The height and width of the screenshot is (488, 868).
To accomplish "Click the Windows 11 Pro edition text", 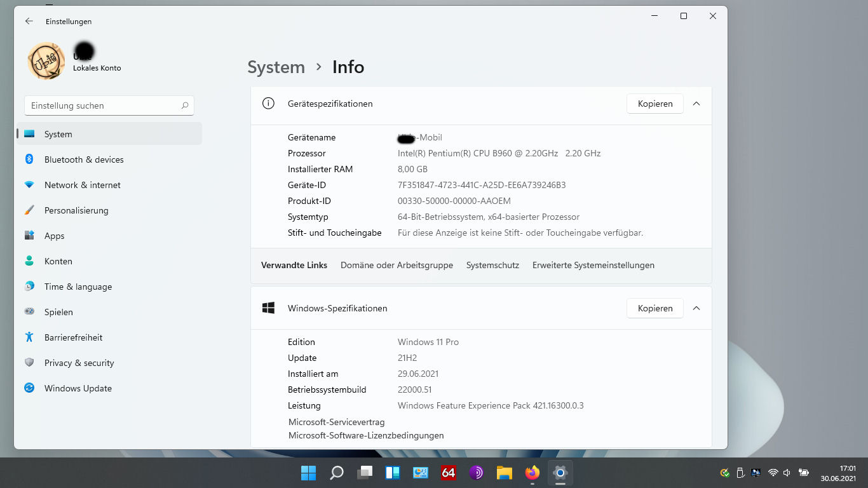I will (x=428, y=342).
